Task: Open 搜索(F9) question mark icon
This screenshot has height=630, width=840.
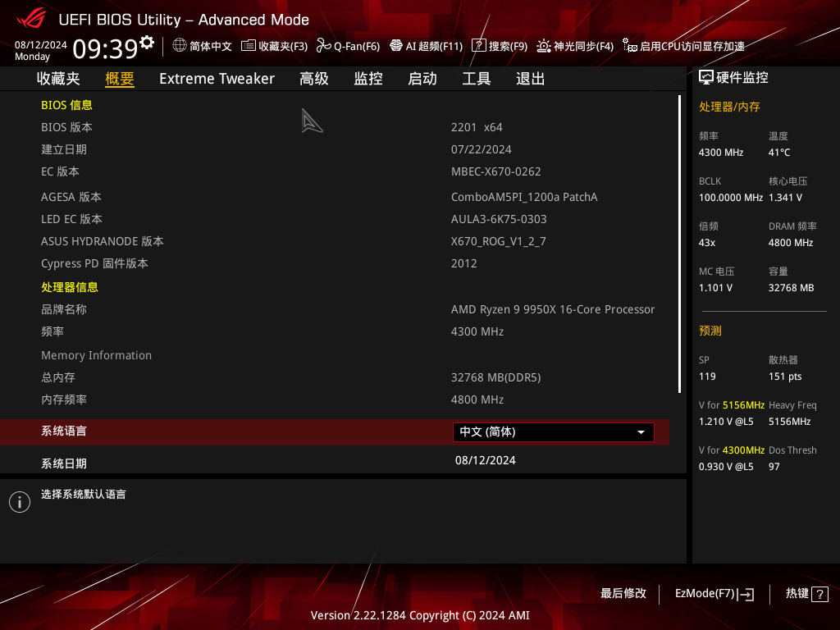Action: click(x=479, y=46)
